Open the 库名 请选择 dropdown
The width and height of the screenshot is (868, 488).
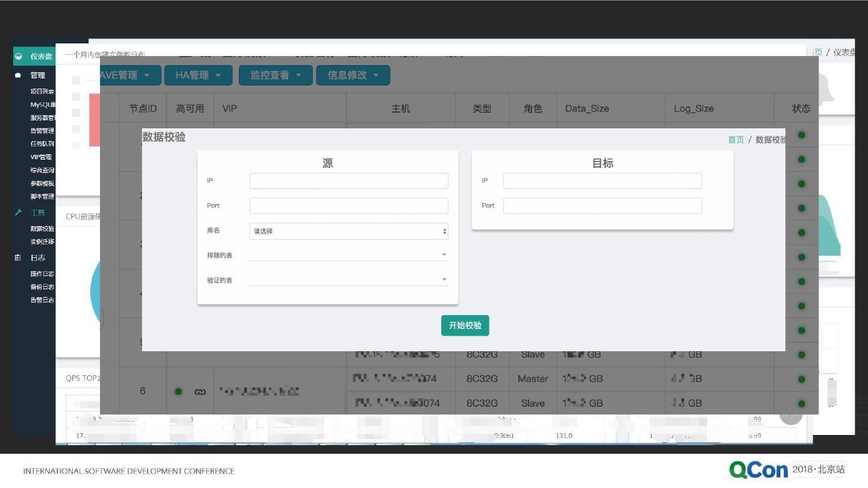[x=348, y=231]
